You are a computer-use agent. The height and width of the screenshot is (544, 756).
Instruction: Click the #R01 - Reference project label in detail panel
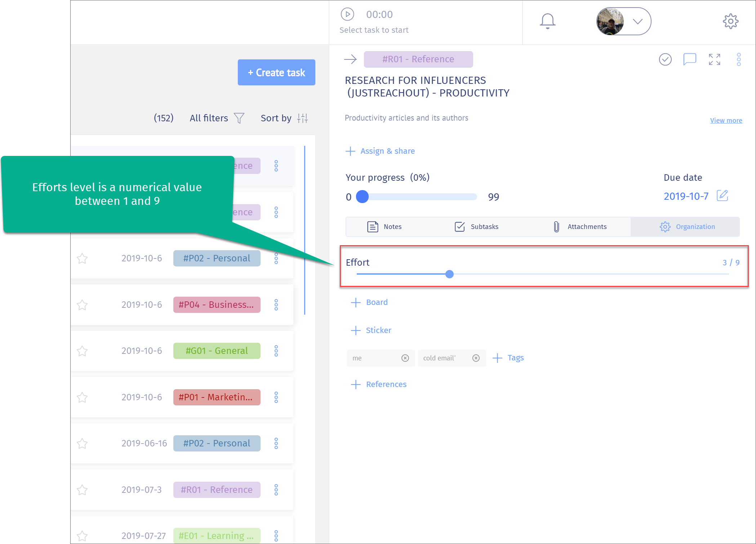click(x=418, y=59)
